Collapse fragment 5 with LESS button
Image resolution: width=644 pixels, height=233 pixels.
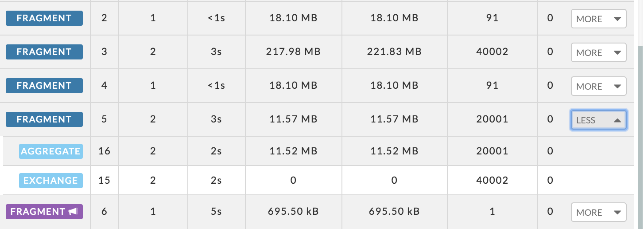pos(598,120)
